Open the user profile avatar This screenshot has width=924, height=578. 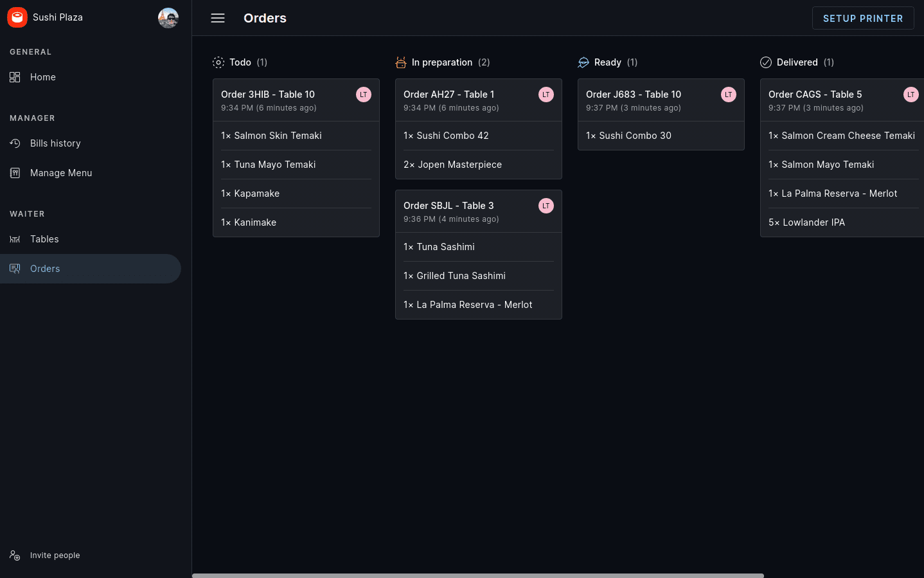[168, 18]
